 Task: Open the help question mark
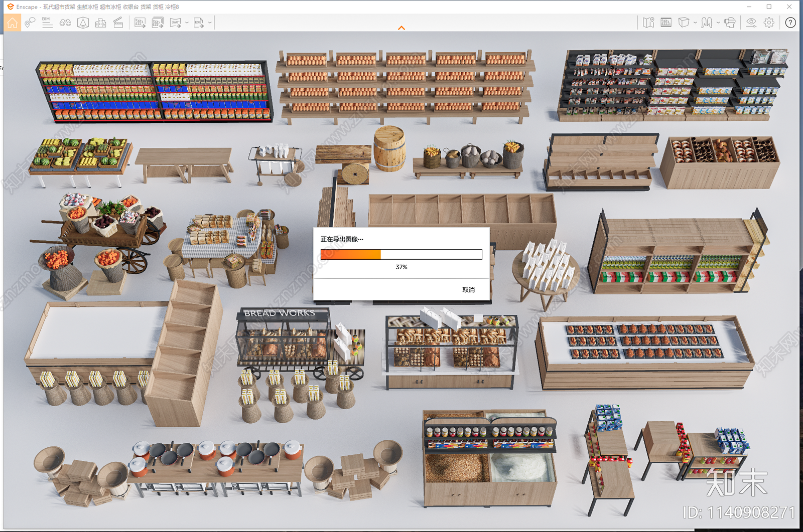pos(790,23)
